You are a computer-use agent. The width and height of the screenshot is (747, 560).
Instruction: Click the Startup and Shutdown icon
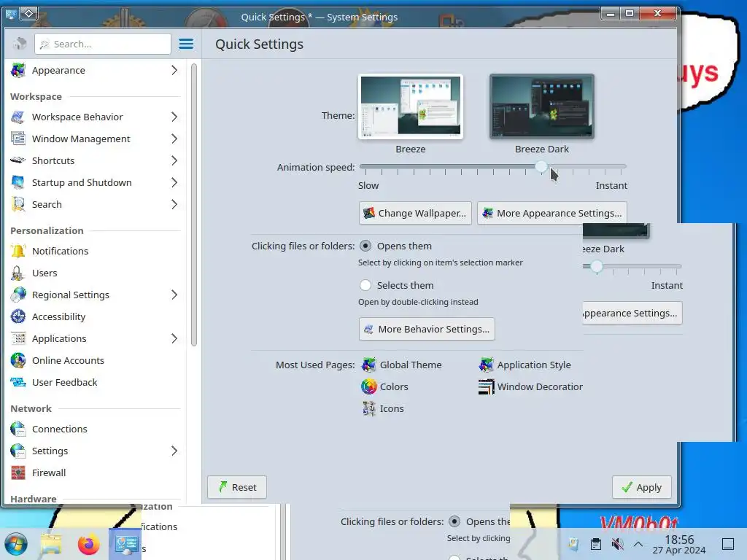(x=18, y=182)
